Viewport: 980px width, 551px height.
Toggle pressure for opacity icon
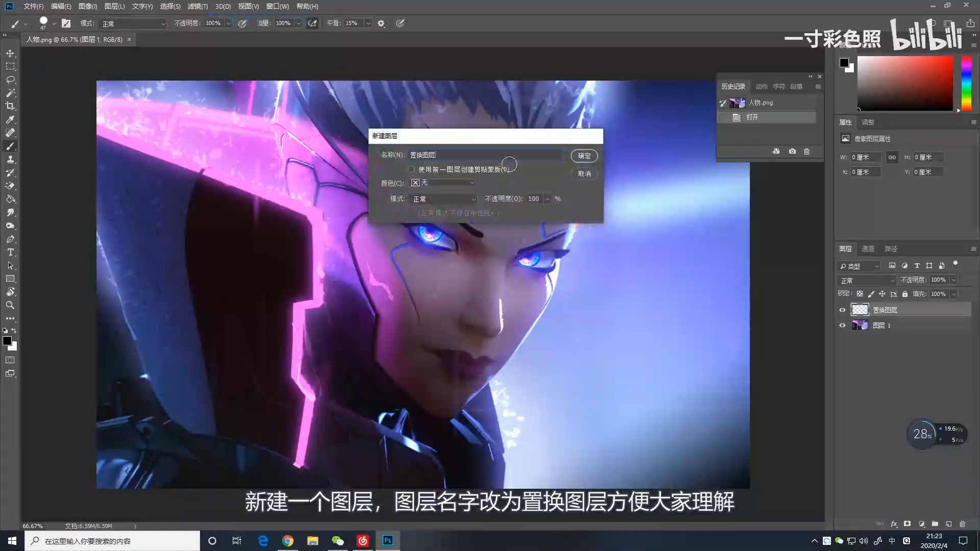pos(242,23)
